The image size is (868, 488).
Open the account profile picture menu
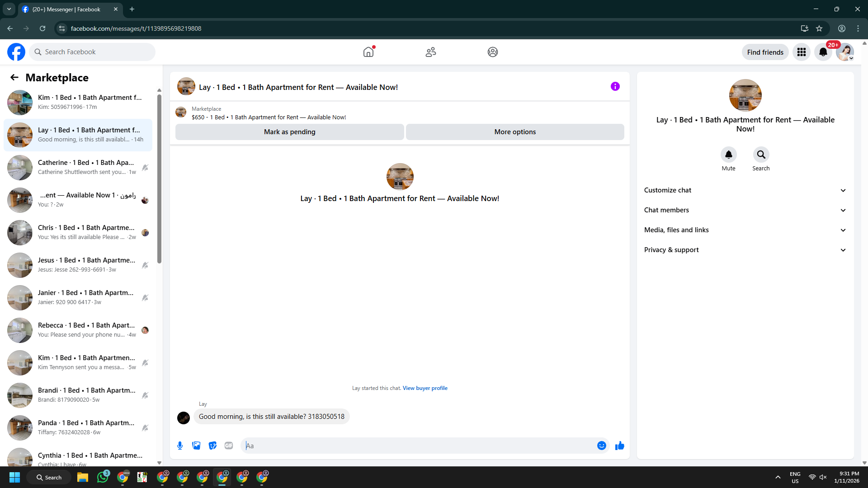pos(844,52)
